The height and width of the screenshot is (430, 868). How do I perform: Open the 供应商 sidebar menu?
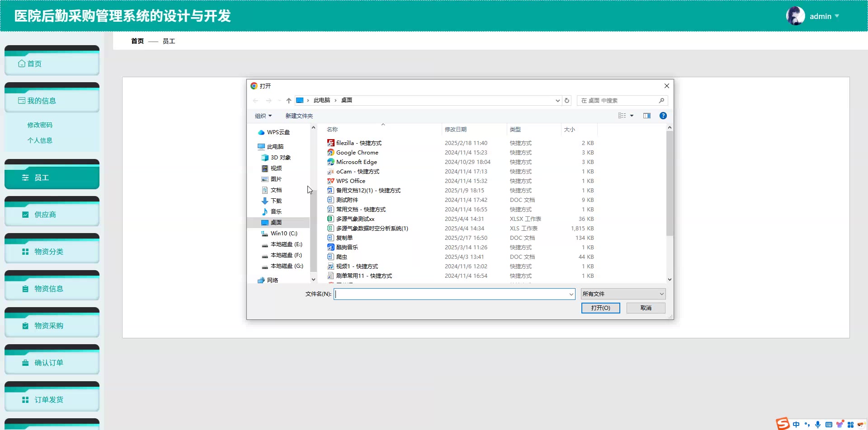pos(52,215)
